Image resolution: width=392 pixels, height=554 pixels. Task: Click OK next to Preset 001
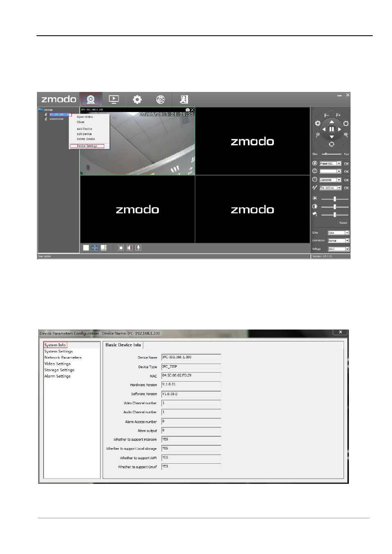tap(346, 163)
